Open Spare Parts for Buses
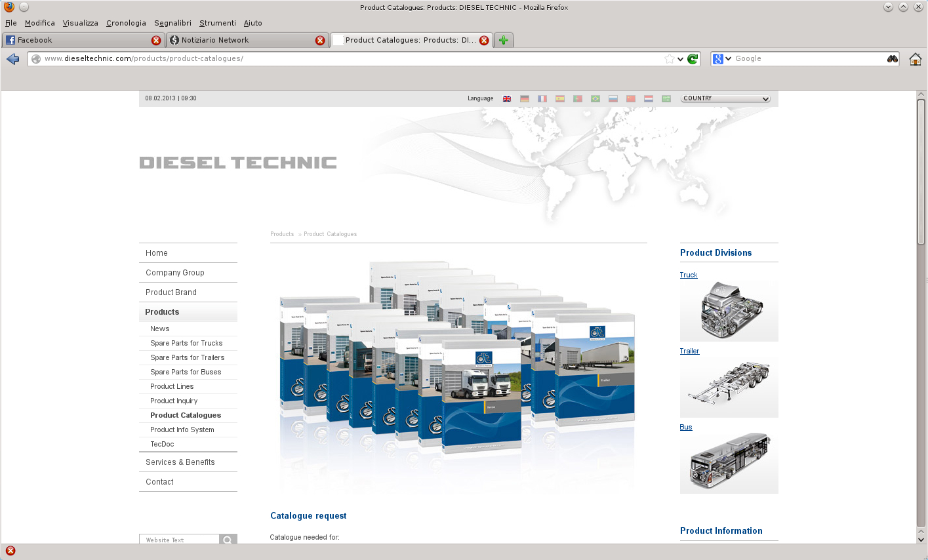This screenshot has width=928, height=560. tap(186, 372)
